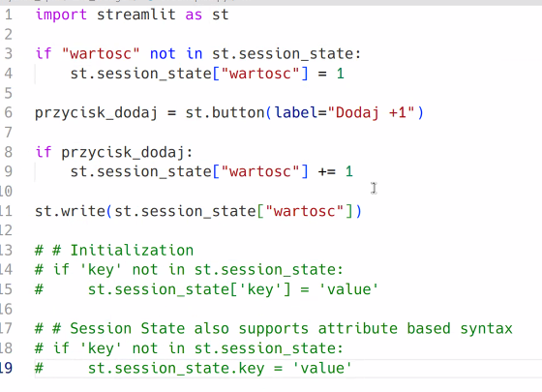
Task: Click 'value' string on line 15
Action: [x=348, y=289]
